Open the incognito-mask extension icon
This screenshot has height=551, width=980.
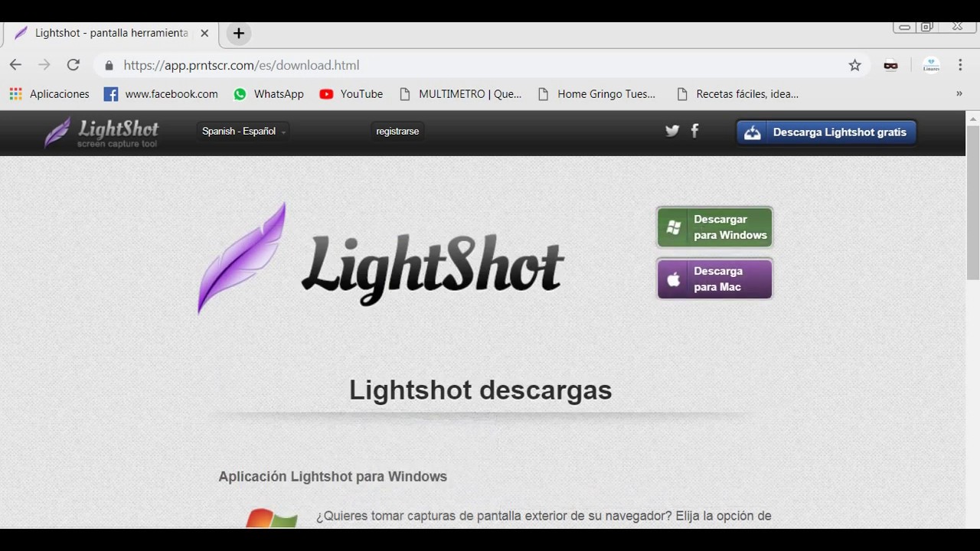point(890,66)
